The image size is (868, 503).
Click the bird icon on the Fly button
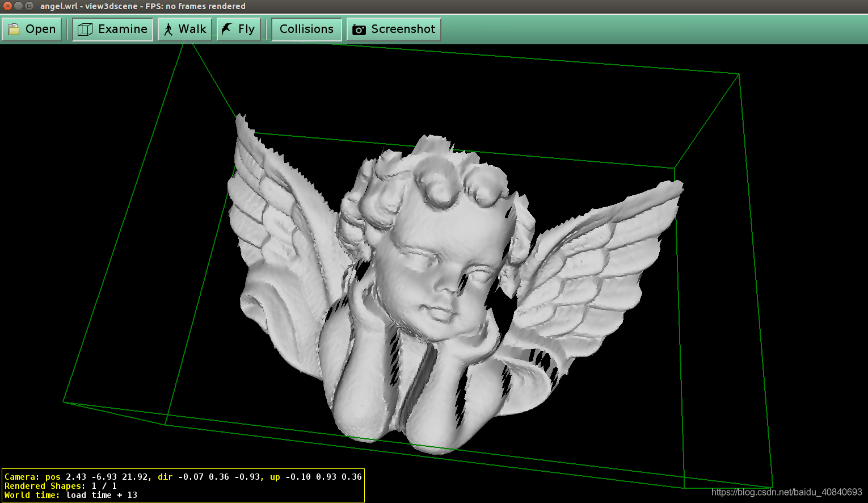click(226, 29)
